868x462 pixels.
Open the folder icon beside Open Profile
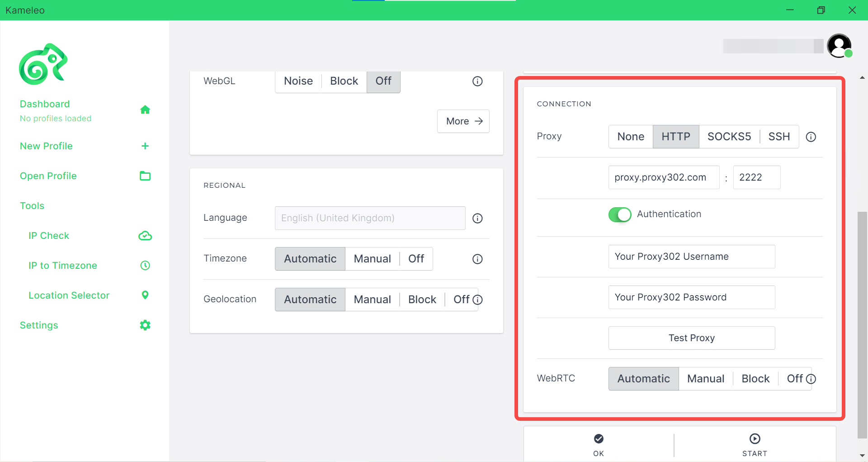[145, 176]
